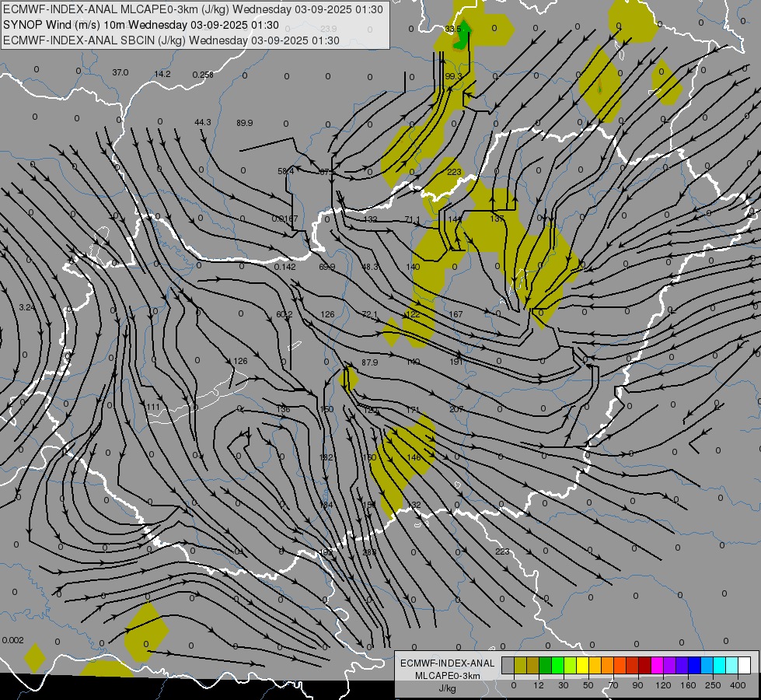Click the legend scale label '120'
The width and height of the screenshot is (761, 700).
(x=663, y=685)
